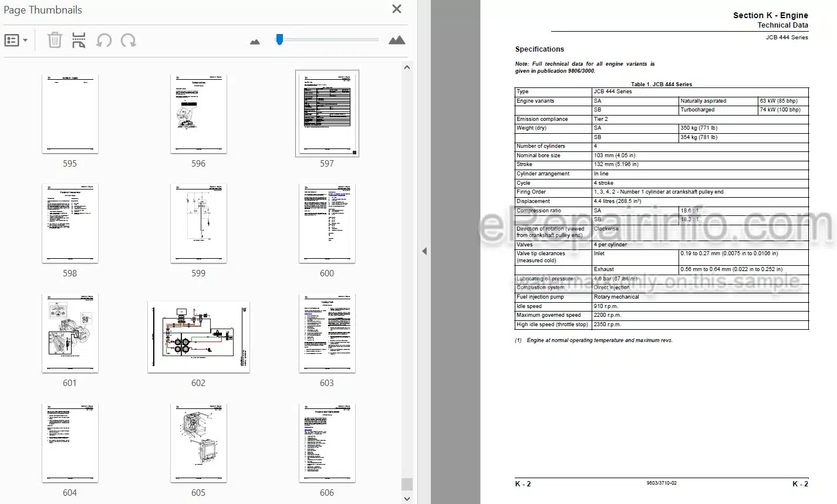Open the thumbnail options menu icon

(x=16, y=40)
